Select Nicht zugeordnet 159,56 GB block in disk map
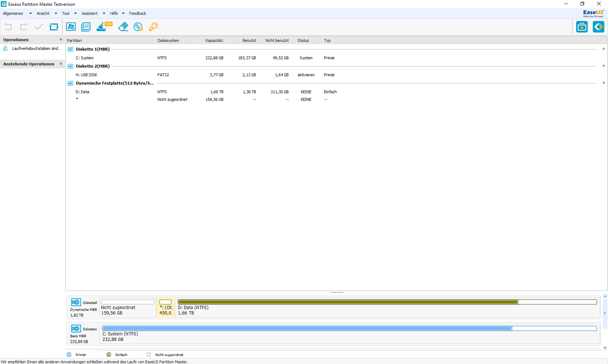This screenshot has height=364, width=608. click(128, 307)
